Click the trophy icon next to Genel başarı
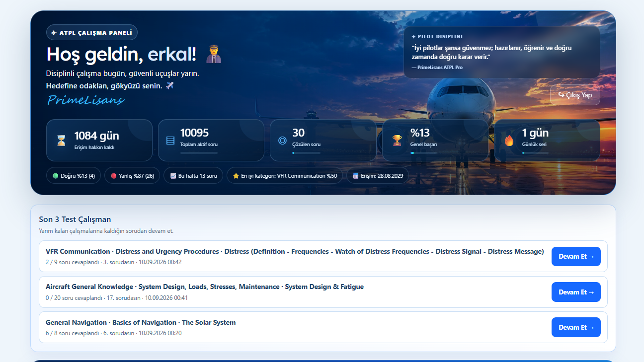644x362 pixels. pyautogui.click(x=397, y=141)
